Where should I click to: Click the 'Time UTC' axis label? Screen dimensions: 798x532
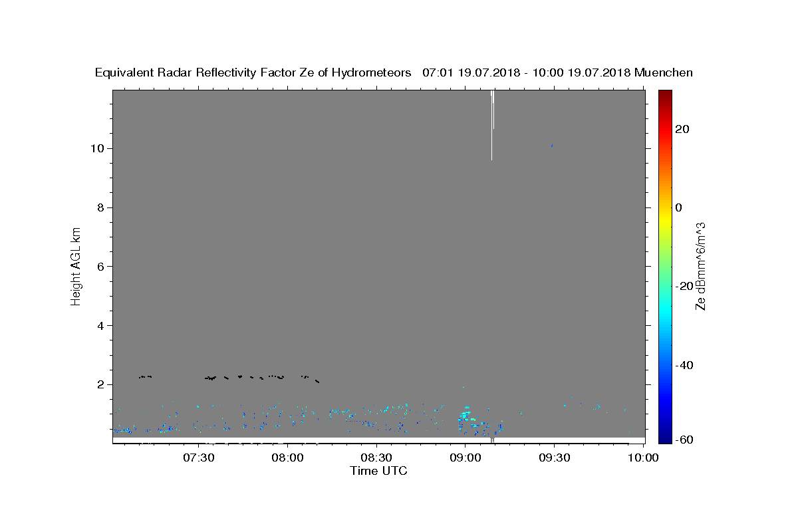tap(378, 471)
